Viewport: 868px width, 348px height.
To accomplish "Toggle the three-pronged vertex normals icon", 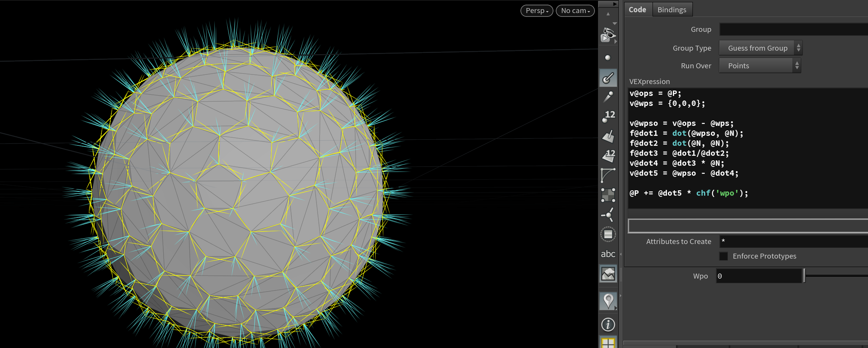I will click(608, 215).
